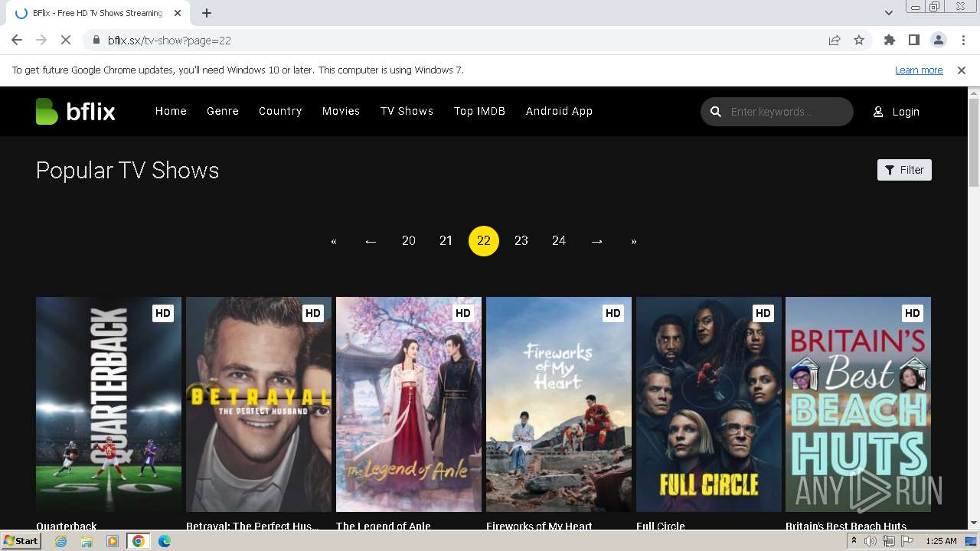Go to previous page with left arrow
Image resolution: width=980 pixels, height=551 pixels.
point(371,241)
